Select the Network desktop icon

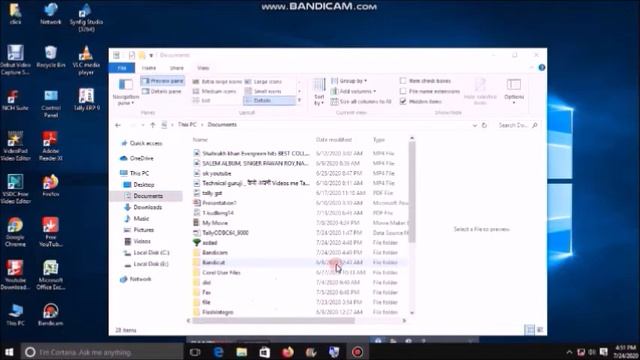[x=51, y=13]
